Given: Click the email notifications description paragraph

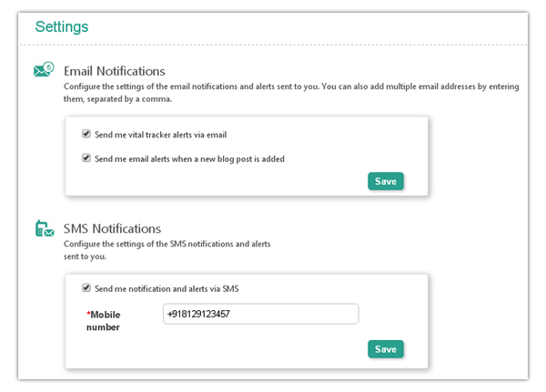Looking at the screenshot, I should [x=291, y=93].
